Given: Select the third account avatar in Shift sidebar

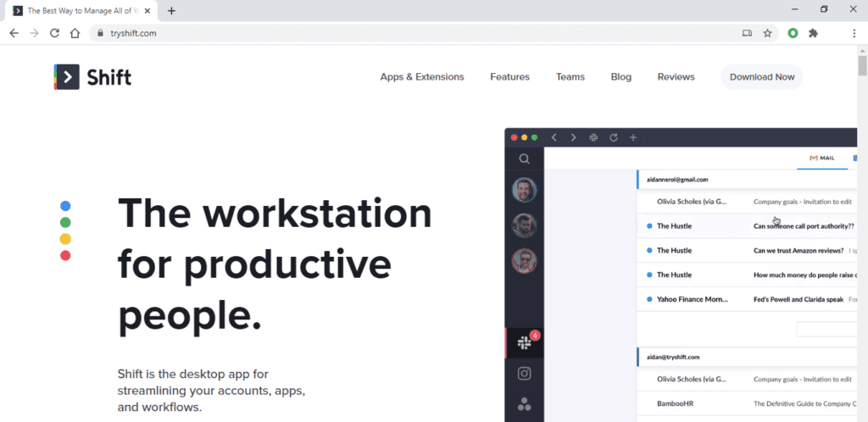Looking at the screenshot, I should point(524,260).
